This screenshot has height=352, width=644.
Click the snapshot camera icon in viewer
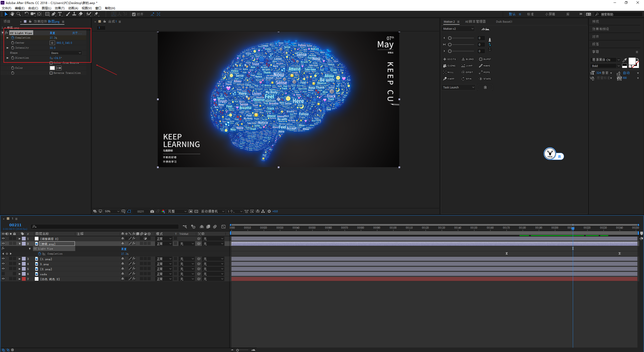point(152,211)
